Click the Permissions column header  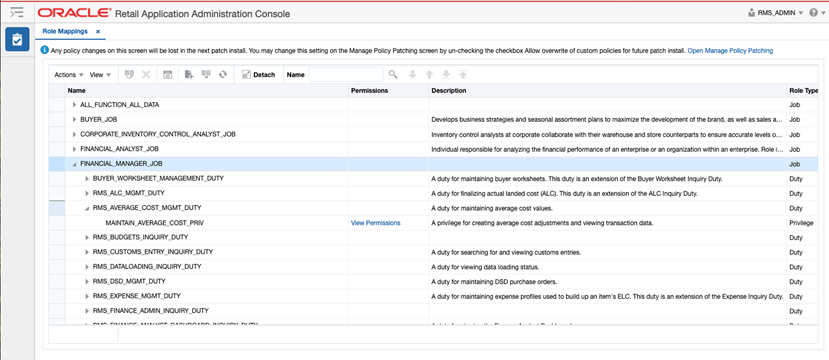tap(389, 90)
